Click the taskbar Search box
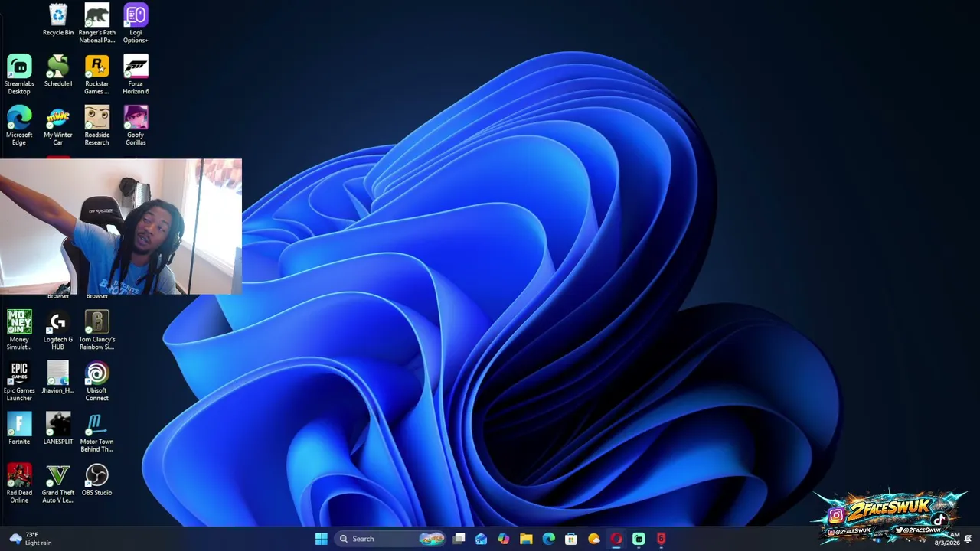 point(390,539)
